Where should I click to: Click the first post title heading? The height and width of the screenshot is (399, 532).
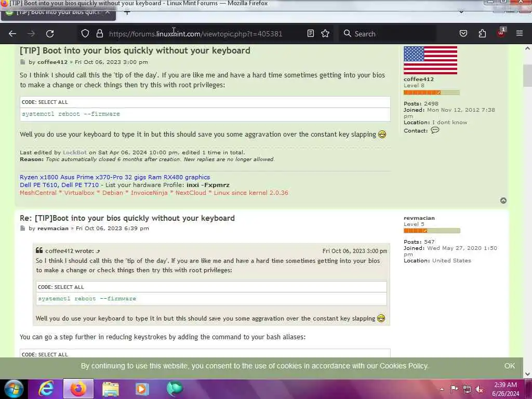(135, 50)
